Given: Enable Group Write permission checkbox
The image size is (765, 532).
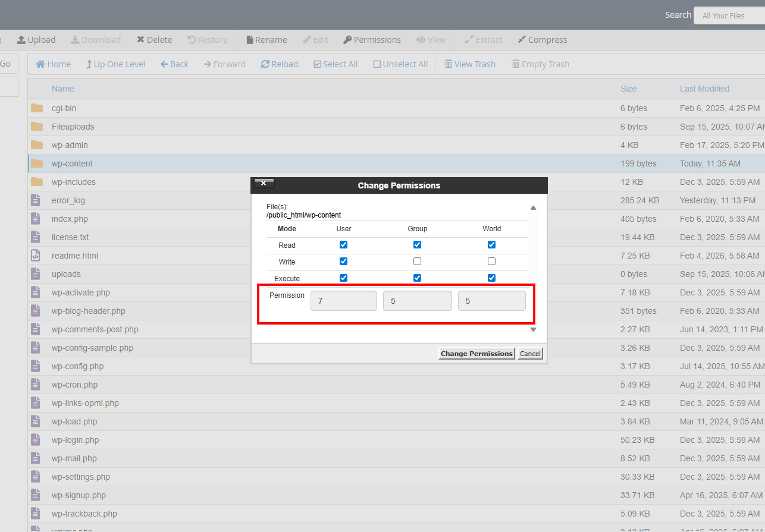Looking at the screenshot, I should [417, 261].
